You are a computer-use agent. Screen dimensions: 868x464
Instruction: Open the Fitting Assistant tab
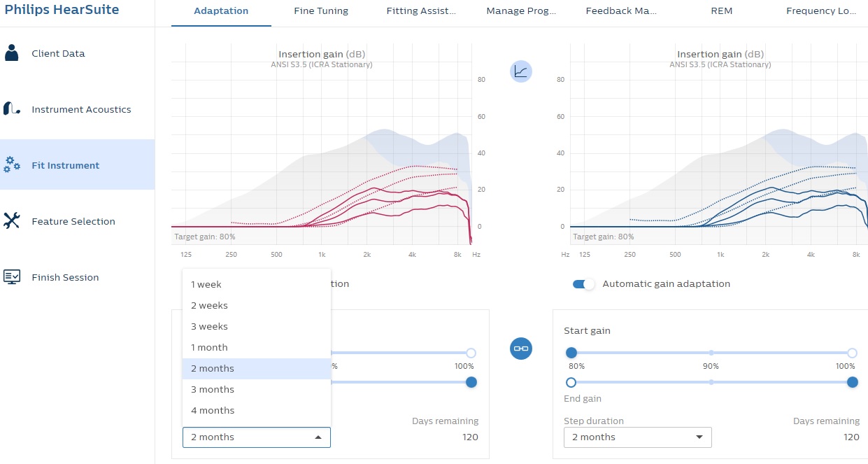tap(421, 11)
